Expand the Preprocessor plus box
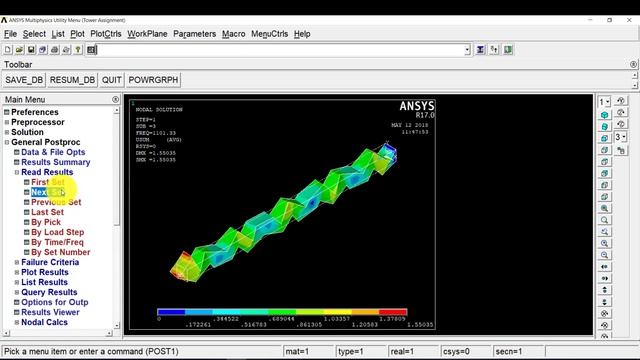 pos(7,122)
